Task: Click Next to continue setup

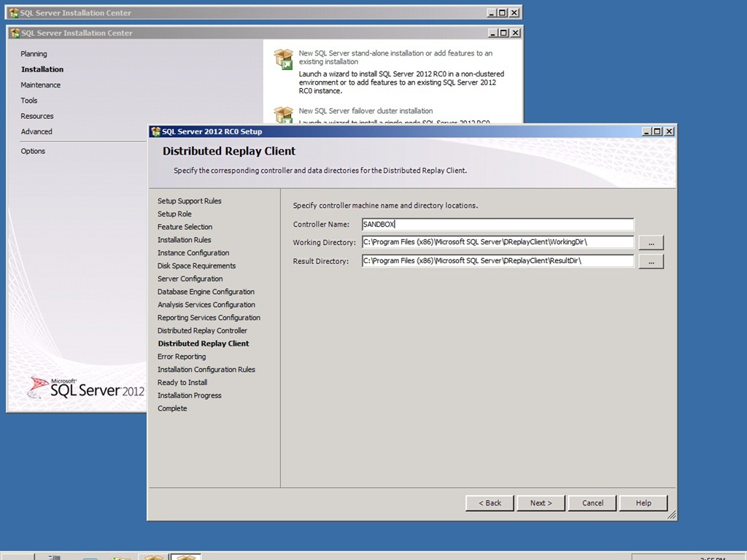Action: 541,503
